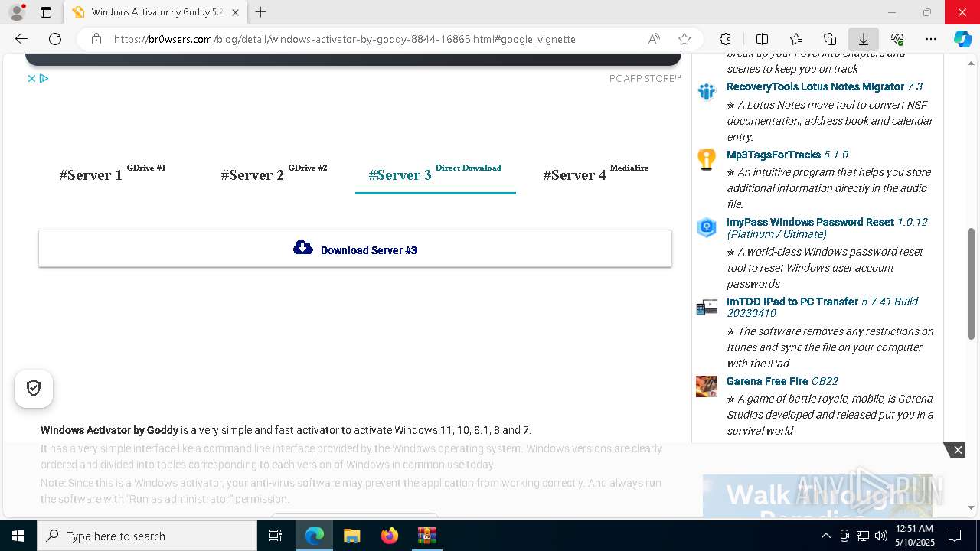Viewport: 980px width, 551px height.
Task: Open the volume control
Action: (880, 536)
